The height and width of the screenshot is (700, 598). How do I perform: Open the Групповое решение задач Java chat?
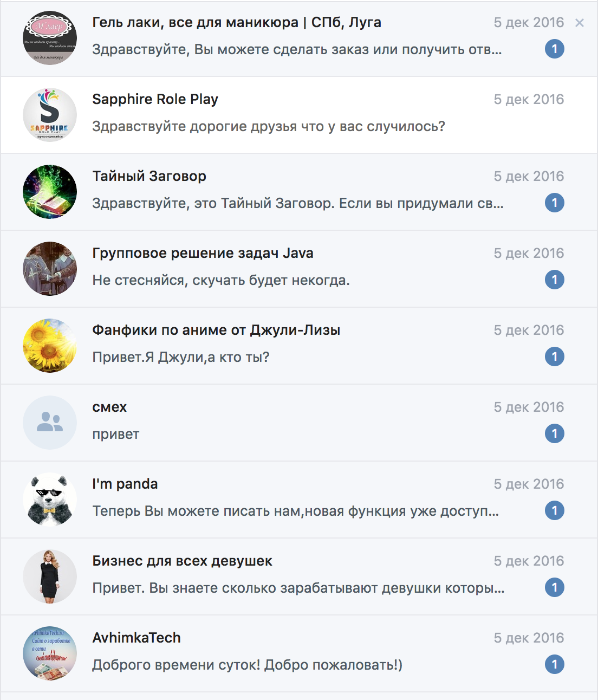tap(299, 269)
